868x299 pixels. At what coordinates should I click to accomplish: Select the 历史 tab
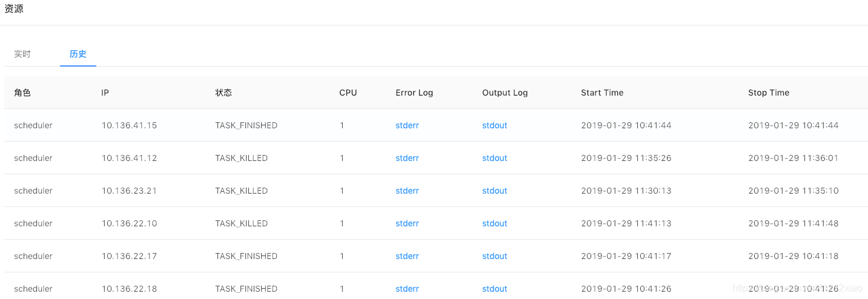78,54
